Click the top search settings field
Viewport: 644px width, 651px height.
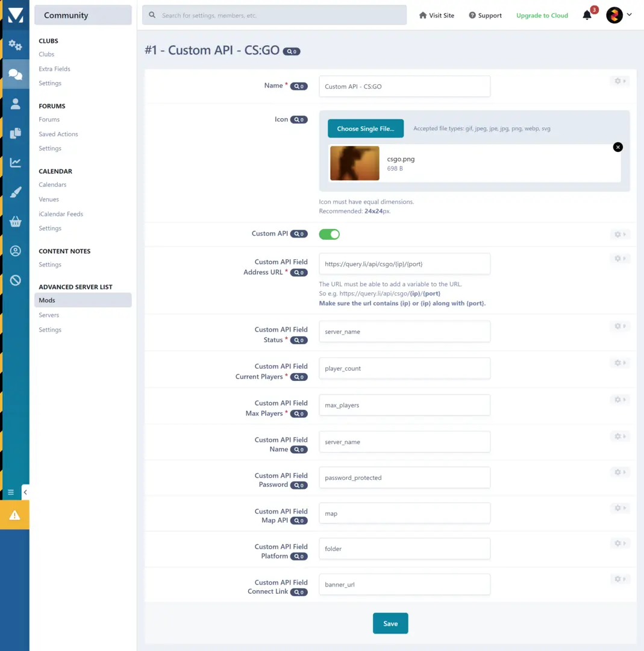tap(274, 15)
